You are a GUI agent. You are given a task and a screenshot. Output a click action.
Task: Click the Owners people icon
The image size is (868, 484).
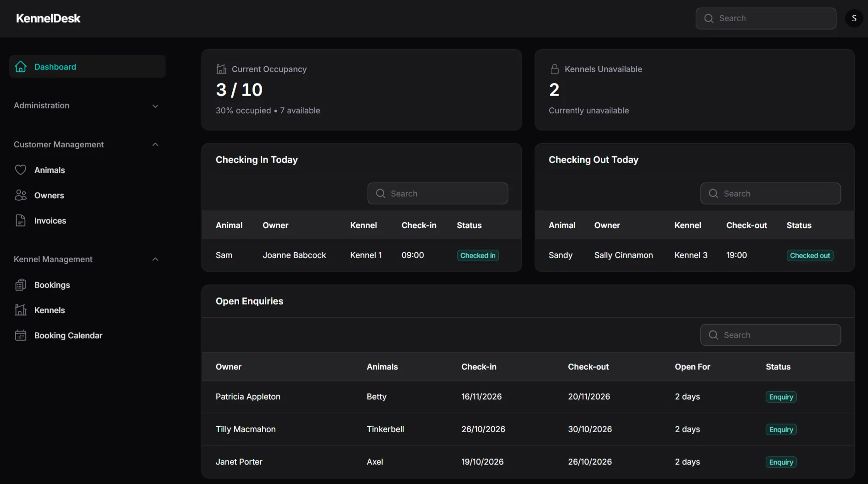[x=21, y=195]
